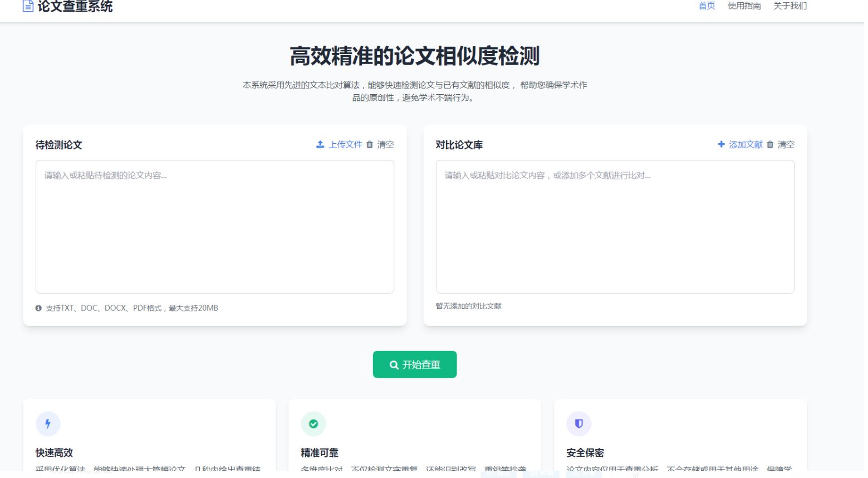Click 清空 in the 待检测论文 panel
Viewport: 868px width, 478px height.
click(386, 144)
